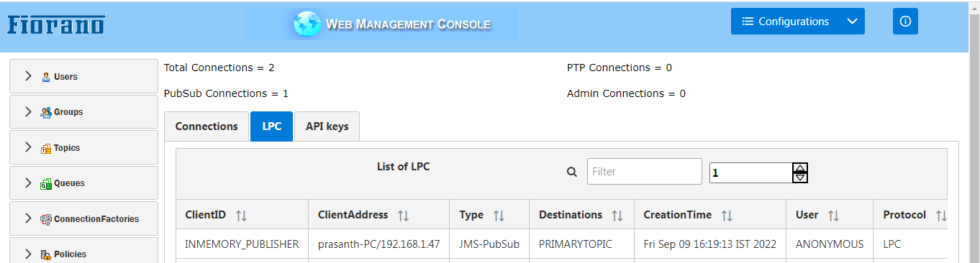Click into the Filter input field
980x263 pixels.
[x=645, y=172]
